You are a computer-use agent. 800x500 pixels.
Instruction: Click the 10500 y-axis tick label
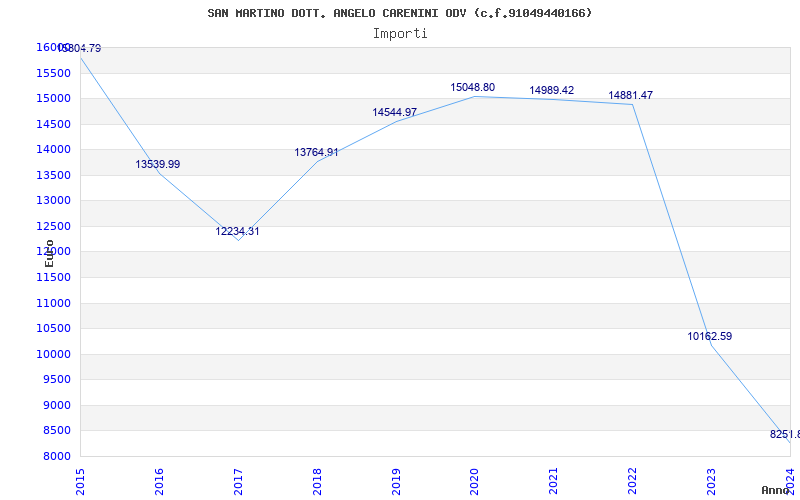[53, 328]
